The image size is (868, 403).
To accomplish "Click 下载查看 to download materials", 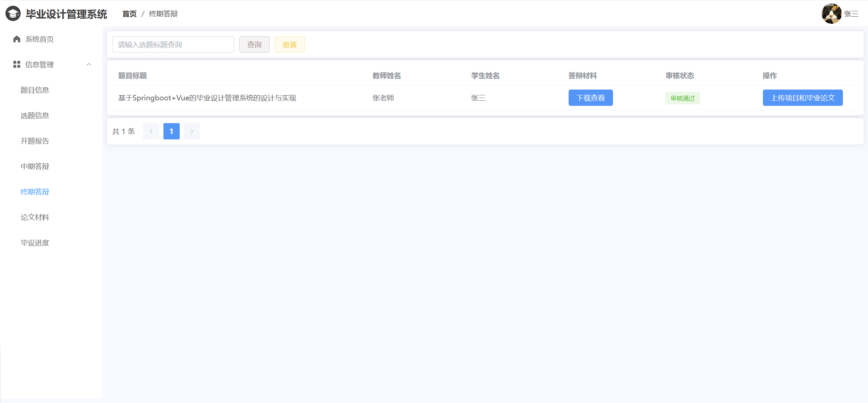I will pos(590,98).
